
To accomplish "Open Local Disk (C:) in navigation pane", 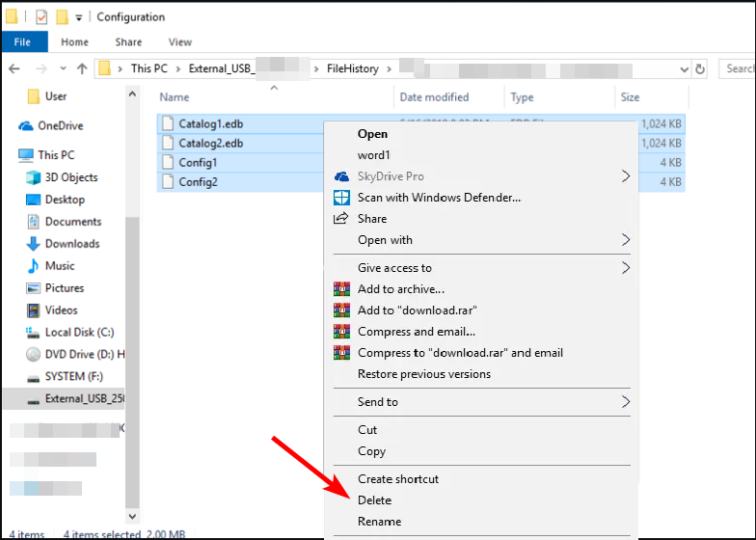I will pyautogui.click(x=69, y=332).
